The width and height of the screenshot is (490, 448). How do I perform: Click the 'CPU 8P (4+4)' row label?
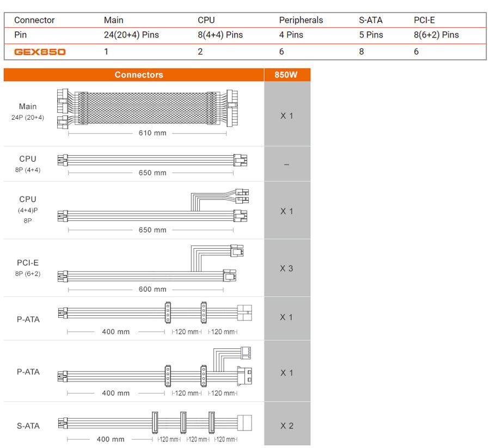(28, 164)
